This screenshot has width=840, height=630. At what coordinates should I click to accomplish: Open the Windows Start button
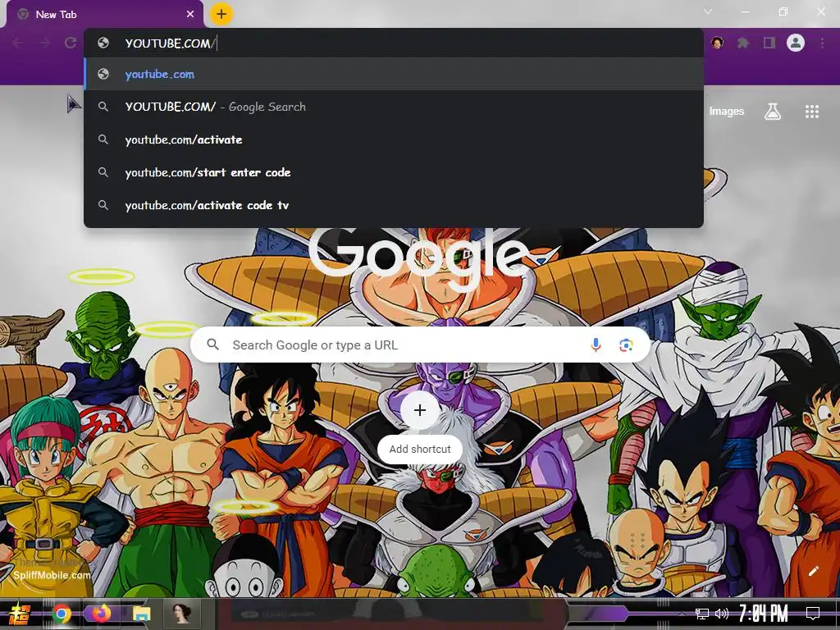(x=20, y=614)
